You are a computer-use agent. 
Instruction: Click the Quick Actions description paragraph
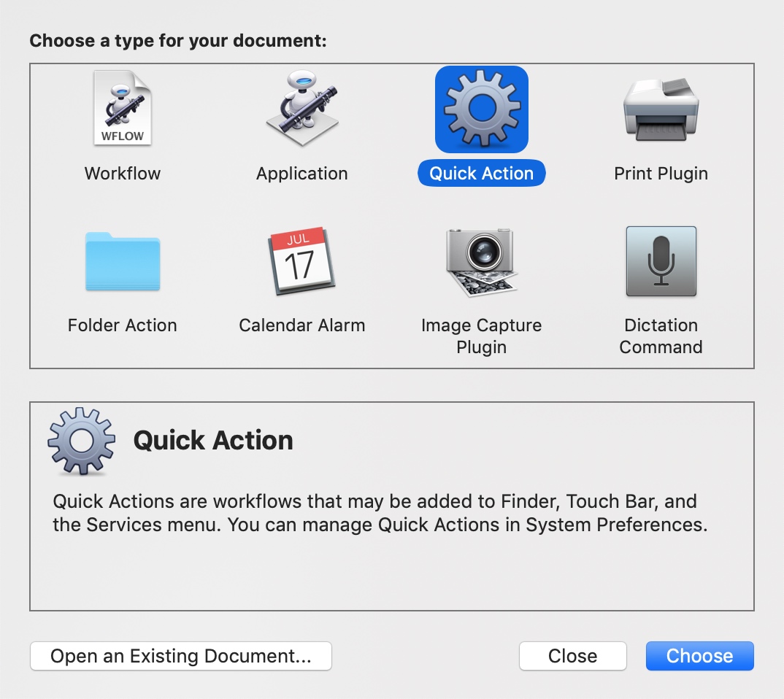point(380,513)
